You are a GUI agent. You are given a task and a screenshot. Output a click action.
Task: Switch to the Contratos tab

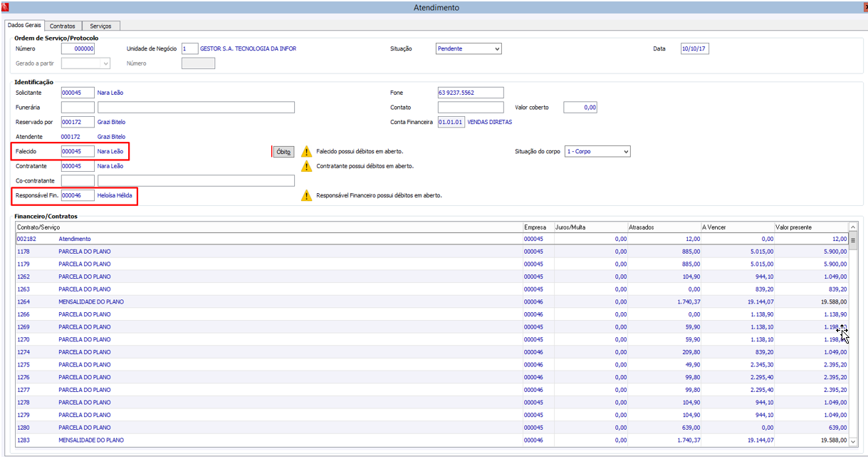tap(63, 26)
